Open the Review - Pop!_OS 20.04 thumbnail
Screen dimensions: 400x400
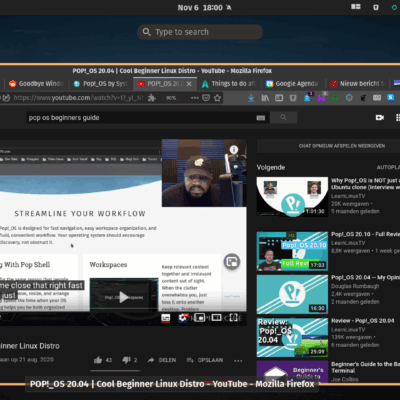point(292,338)
